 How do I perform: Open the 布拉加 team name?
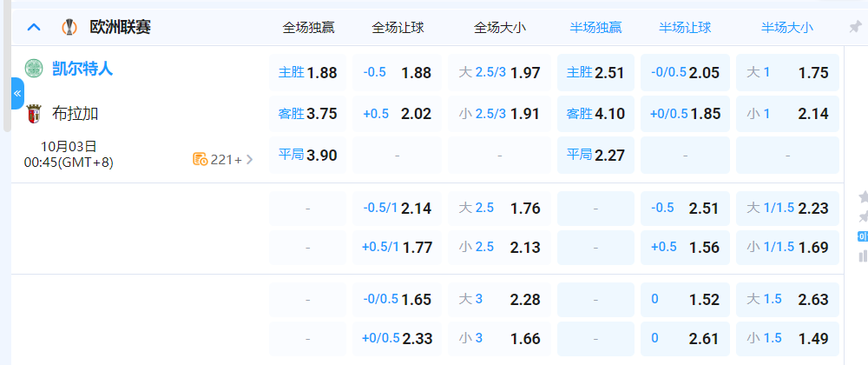[x=76, y=113]
